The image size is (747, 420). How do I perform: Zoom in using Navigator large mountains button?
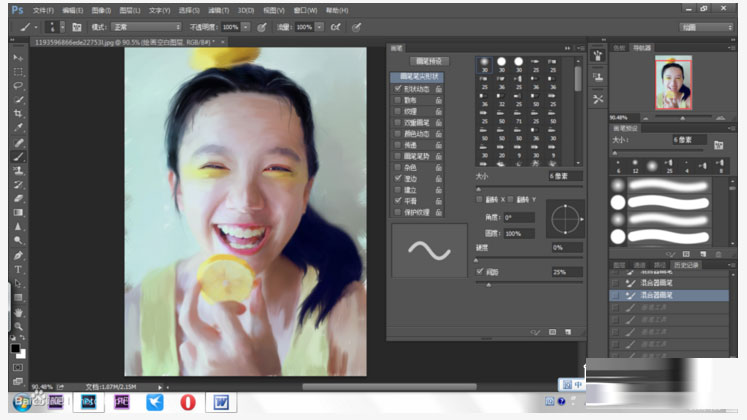720,117
